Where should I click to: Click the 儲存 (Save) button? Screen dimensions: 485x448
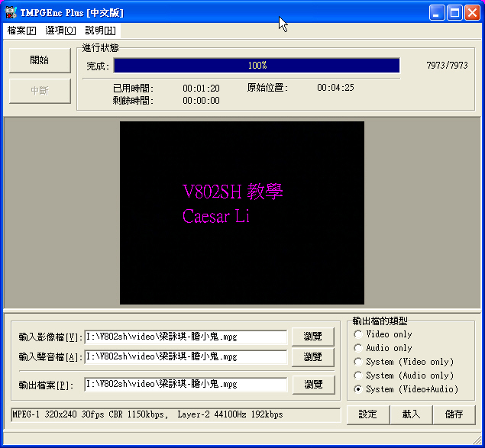click(x=454, y=414)
